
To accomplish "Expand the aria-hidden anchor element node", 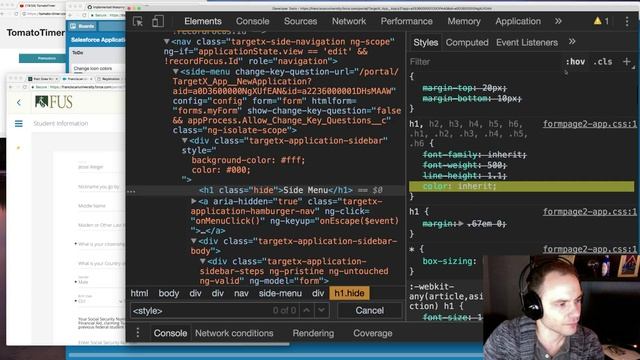I will tap(194, 201).
